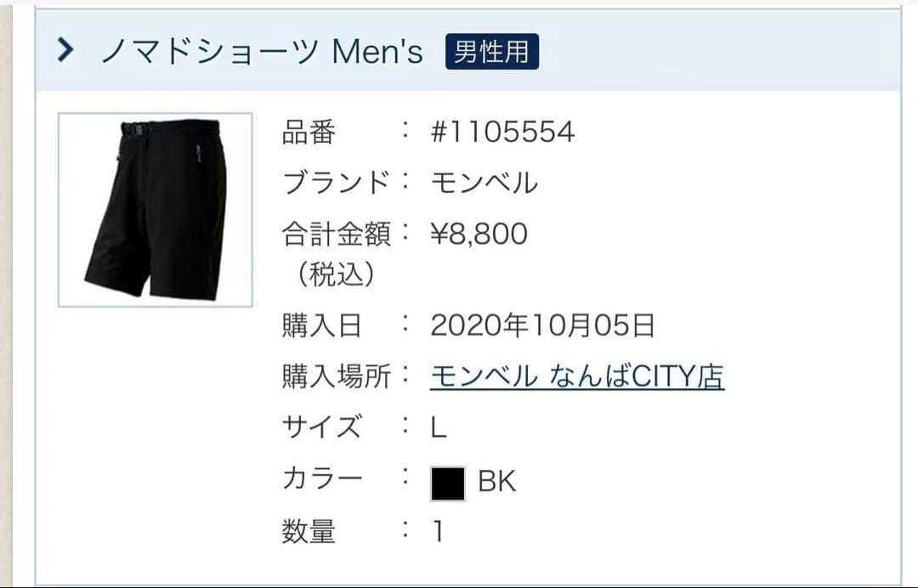
Task: Click the purchase date 2020年10月05日
Action: pyautogui.click(x=542, y=325)
